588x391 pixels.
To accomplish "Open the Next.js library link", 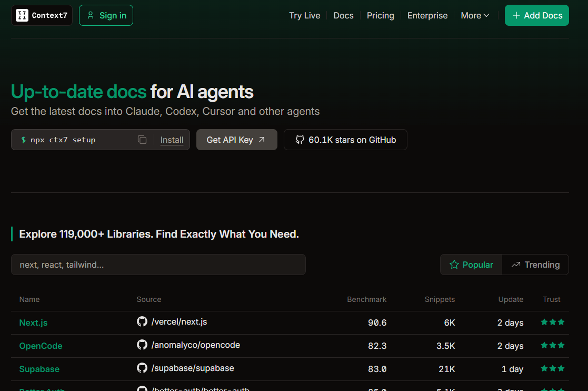I will click(33, 322).
